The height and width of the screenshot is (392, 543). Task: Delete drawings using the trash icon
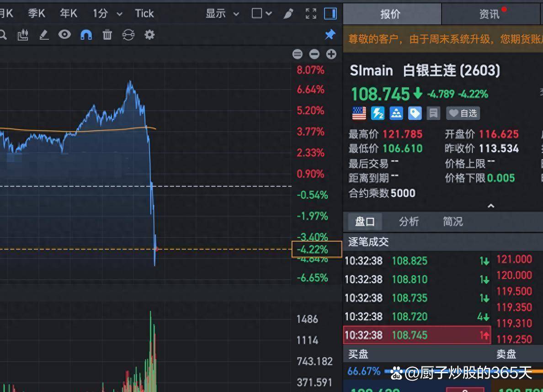[106, 35]
